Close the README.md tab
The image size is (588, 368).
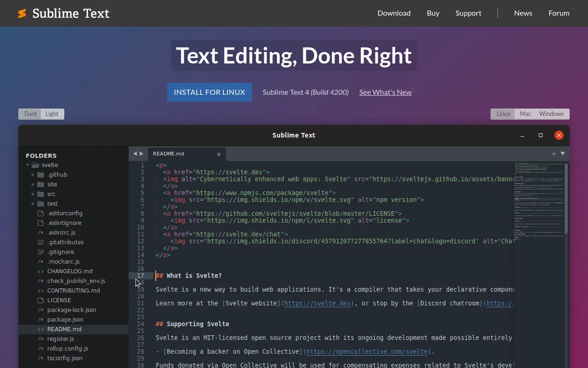click(219, 154)
